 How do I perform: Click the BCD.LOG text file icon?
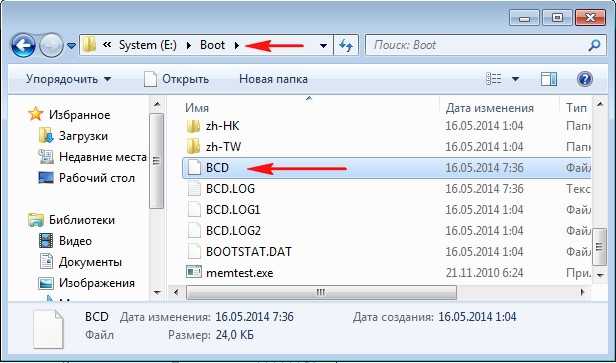(x=194, y=189)
